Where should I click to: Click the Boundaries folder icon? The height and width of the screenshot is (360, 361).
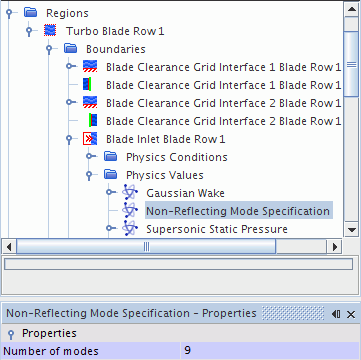[70, 49]
